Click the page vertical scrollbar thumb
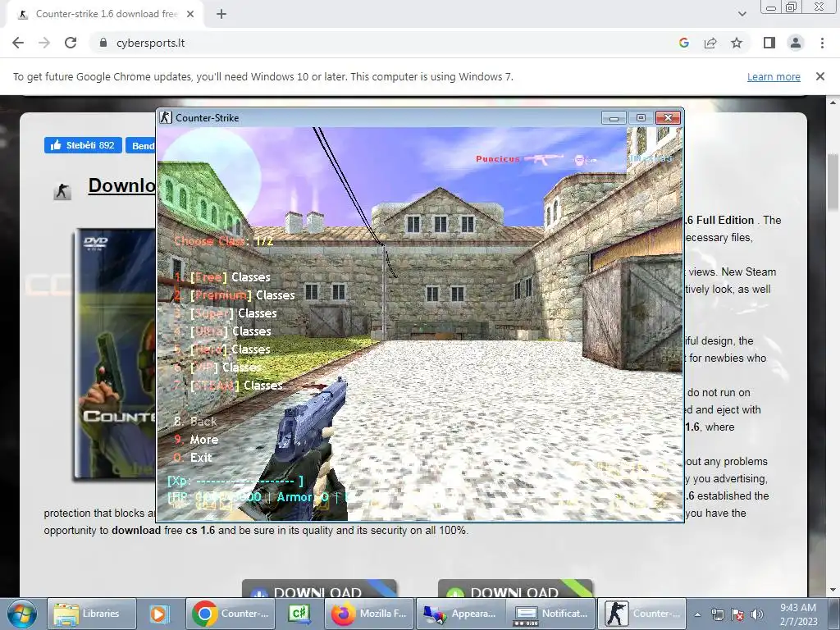 pos(833,182)
